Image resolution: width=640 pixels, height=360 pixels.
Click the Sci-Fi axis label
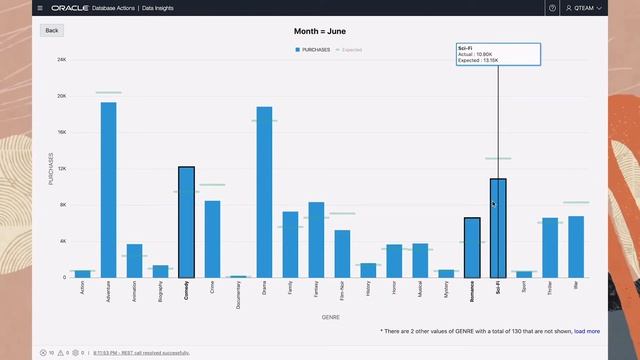coord(498,287)
